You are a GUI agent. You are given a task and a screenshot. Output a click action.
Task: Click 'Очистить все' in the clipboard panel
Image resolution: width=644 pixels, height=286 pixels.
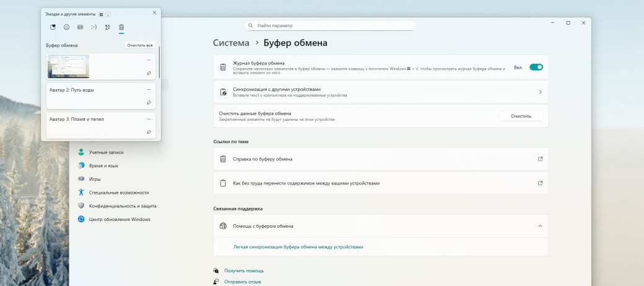(x=139, y=45)
